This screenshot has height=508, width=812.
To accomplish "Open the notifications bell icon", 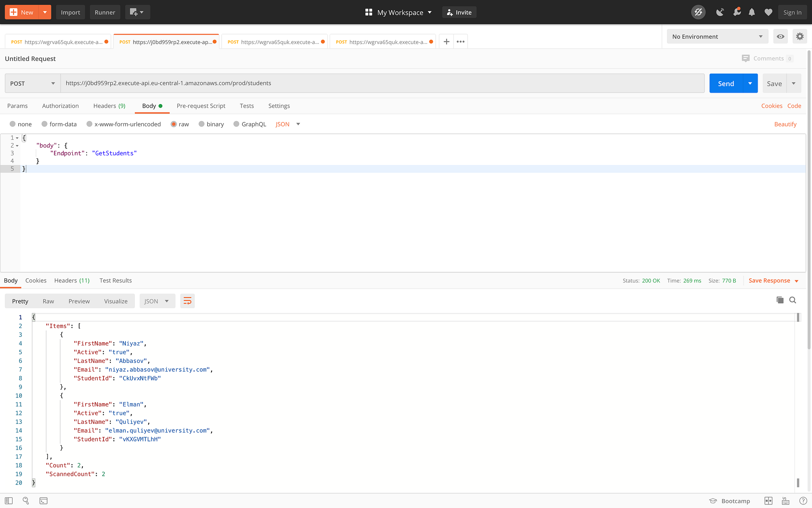I will tap(752, 12).
